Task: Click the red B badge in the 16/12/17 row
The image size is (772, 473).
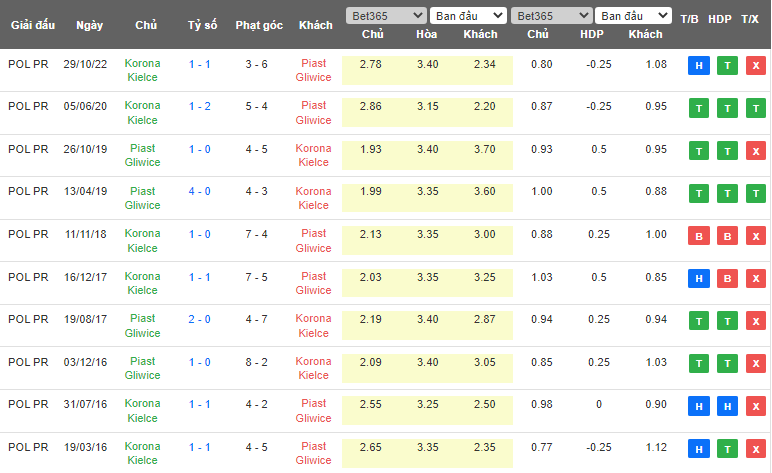Action: (x=727, y=278)
